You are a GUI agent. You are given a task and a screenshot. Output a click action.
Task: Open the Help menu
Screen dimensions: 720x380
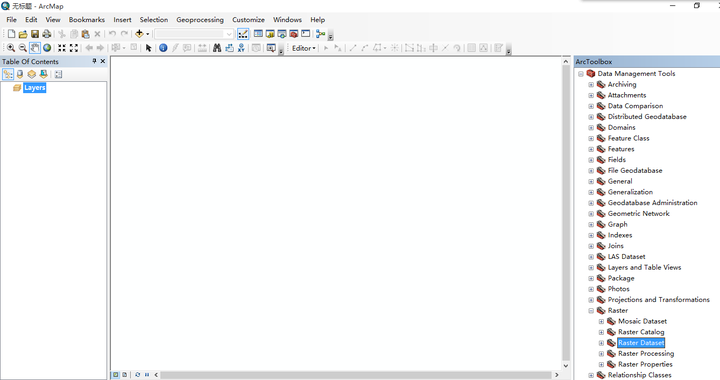click(317, 20)
